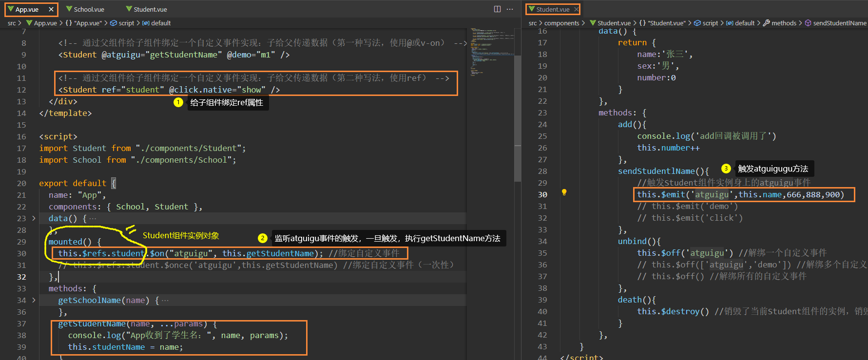
Task: Click the name:'张三' line
Action: coord(665,54)
